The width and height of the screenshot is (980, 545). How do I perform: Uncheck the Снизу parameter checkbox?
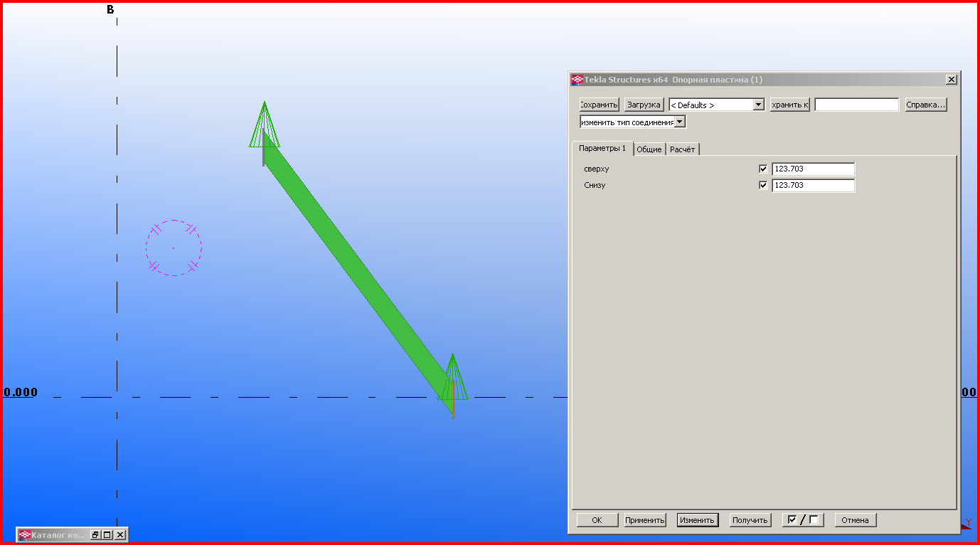[x=763, y=185]
